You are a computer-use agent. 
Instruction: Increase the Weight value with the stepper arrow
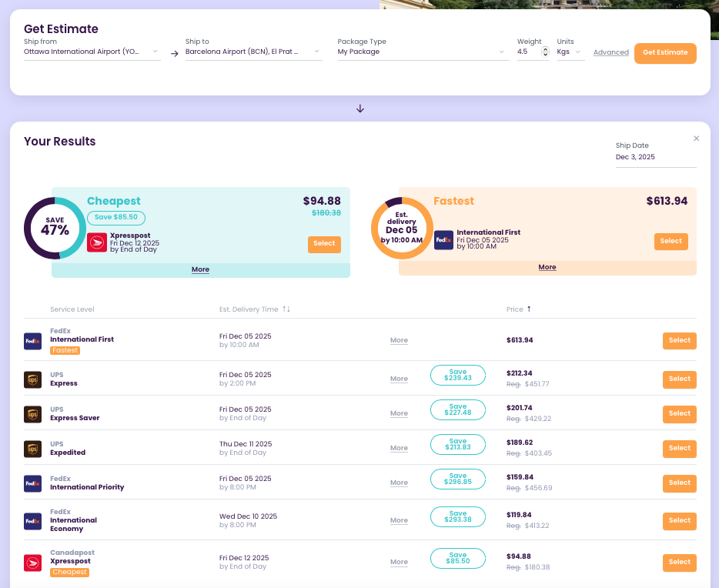click(x=544, y=48)
